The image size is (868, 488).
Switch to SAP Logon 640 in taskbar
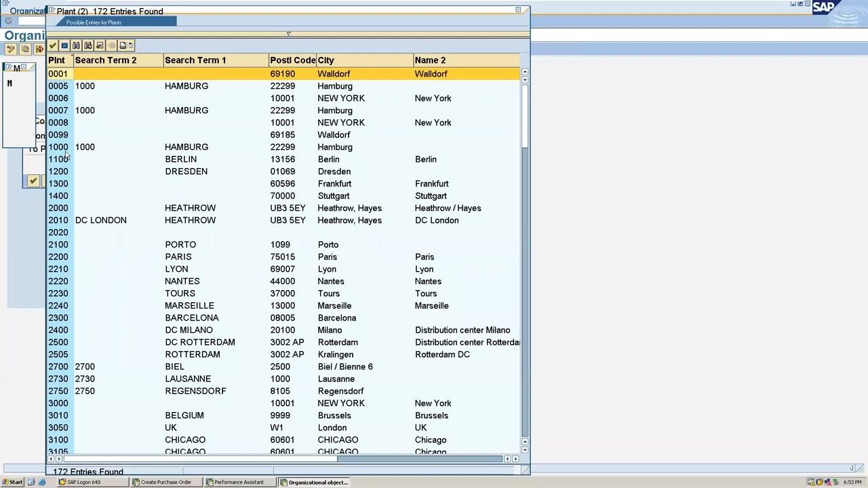92,482
